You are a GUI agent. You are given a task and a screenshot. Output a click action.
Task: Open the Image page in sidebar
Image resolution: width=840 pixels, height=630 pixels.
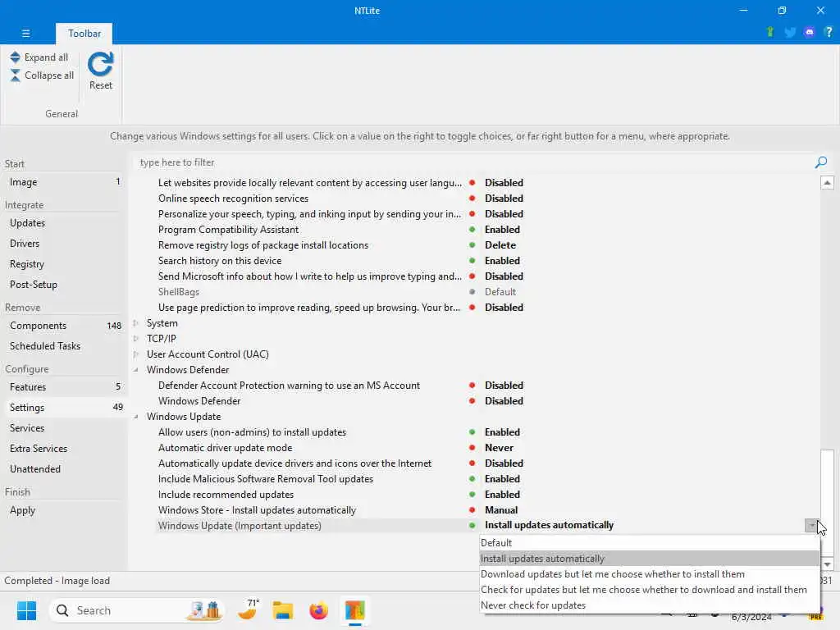click(x=24, y=182)
